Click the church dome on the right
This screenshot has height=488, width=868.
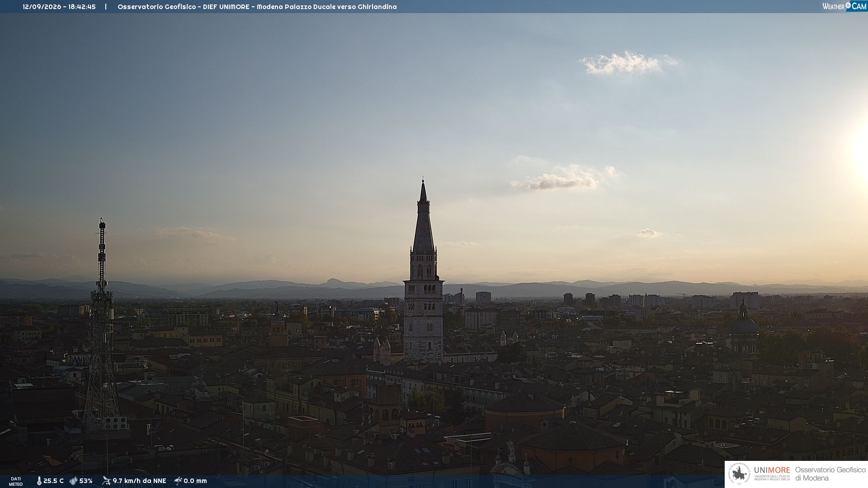tap(744, 323)
